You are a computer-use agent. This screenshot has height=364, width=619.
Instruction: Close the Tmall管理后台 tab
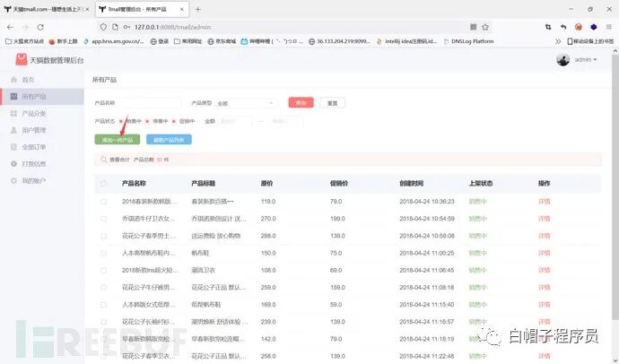181,9
